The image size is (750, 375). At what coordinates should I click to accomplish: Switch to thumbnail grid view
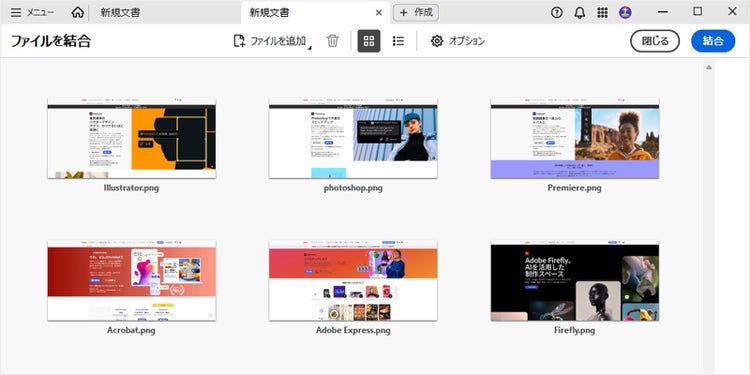tap(369, 41)
